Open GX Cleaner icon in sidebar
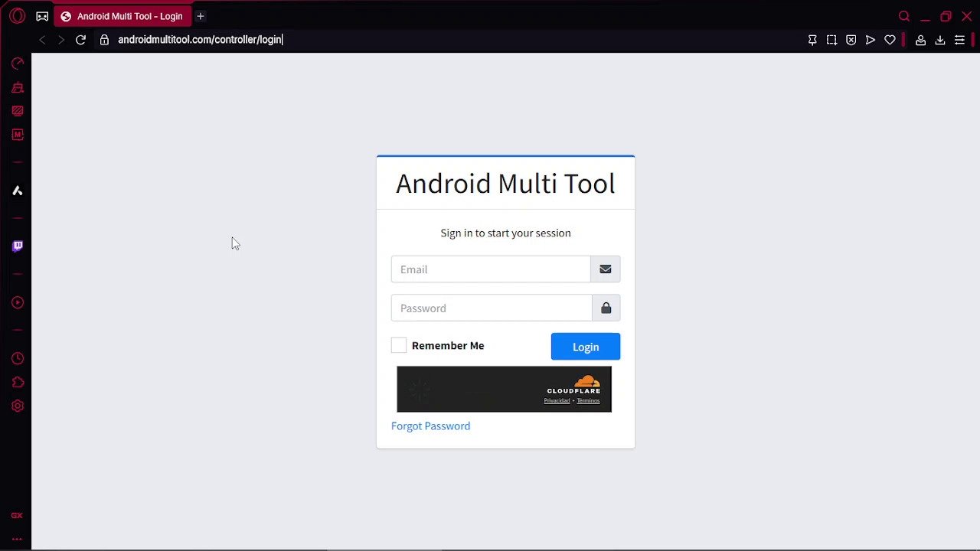This screenshot has height=551, width=980. click(17, 88)
